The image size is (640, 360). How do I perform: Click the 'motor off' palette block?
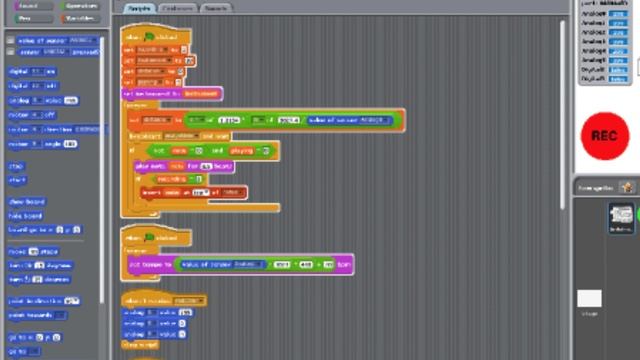point(32,115)
